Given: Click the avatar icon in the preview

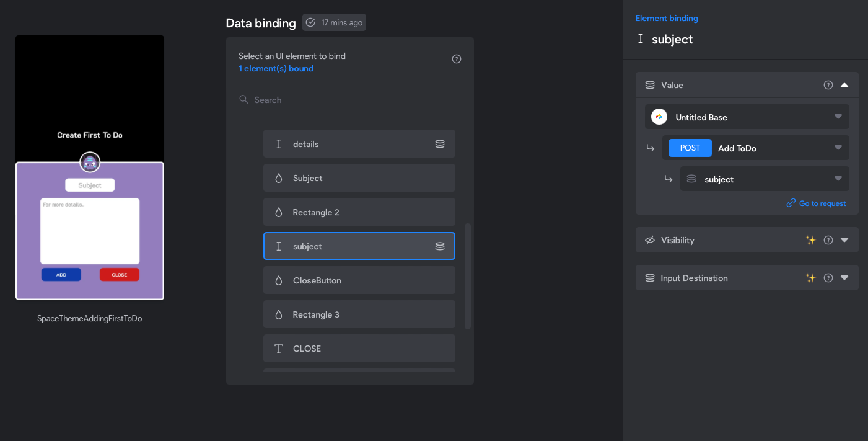Looking at the screenshot, I should (x=90, y=163).
